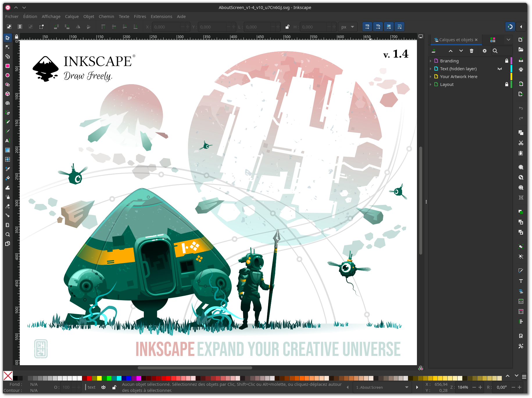Select the Star and polygon tool

(8, 84)
